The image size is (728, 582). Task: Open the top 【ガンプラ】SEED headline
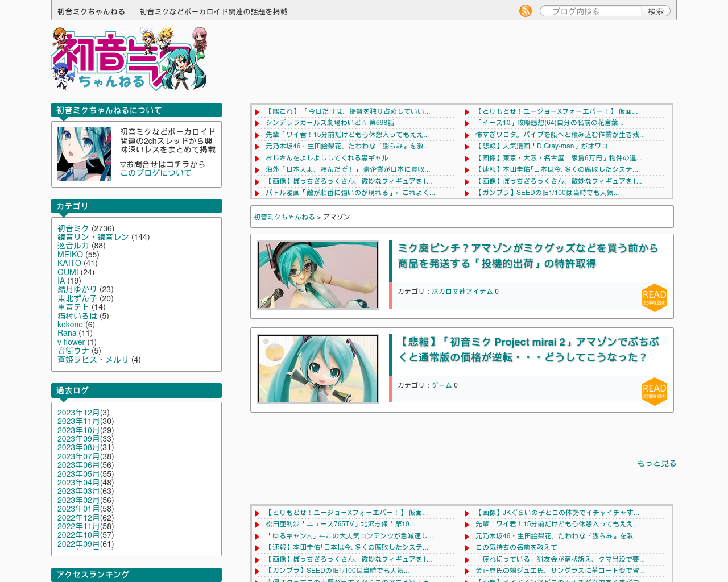547,193
